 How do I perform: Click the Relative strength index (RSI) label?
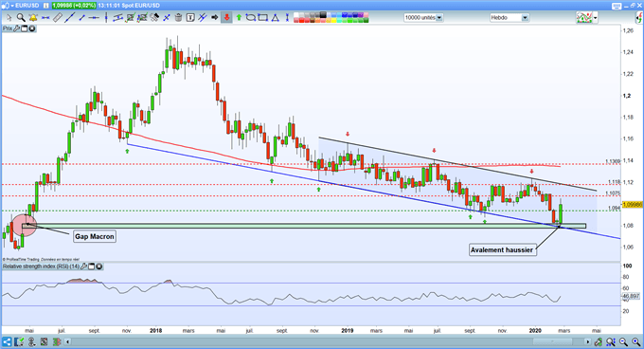(41, 266)
